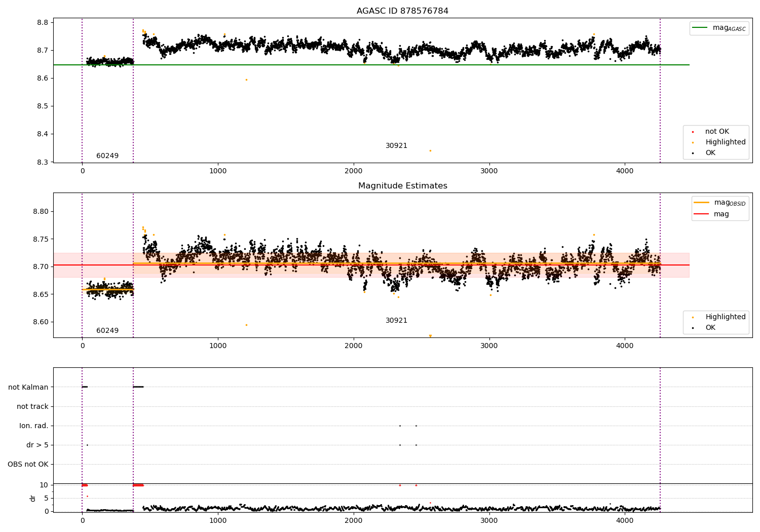Click the "8.6" y-tick in the top plot
The height and width of the screenshot is (532, 760).
click(43, 78)
